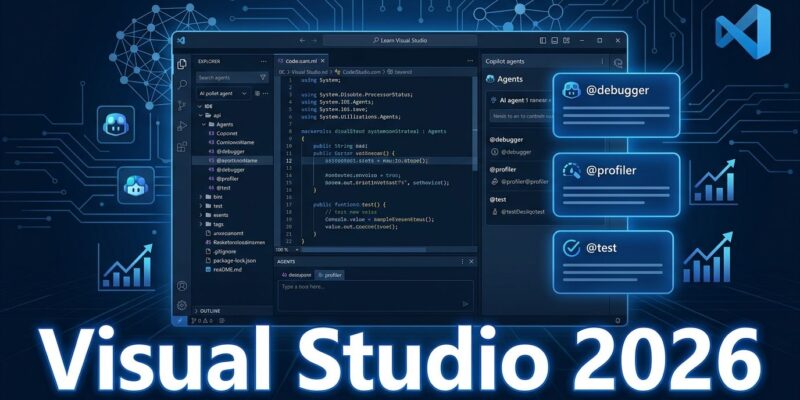The width and height of the screenshot is (800, 400).
Task: Open Run and Debug in activity bar
Action: (x=182, y=126)
